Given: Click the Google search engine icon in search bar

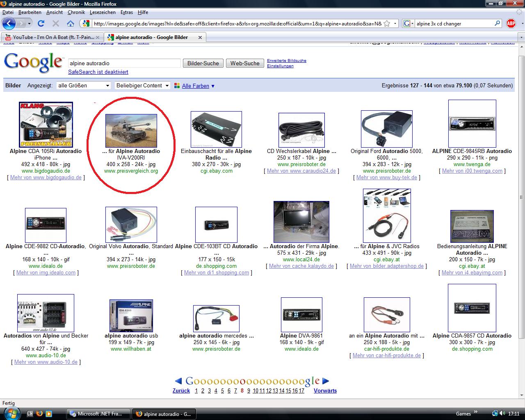Looking at the screenshot, I should pos(407,23).
